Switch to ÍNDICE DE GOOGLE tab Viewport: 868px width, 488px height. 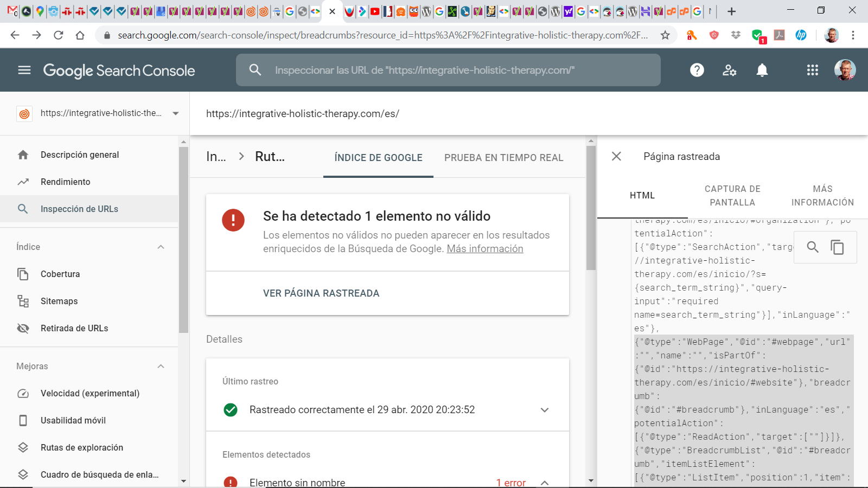378,158
